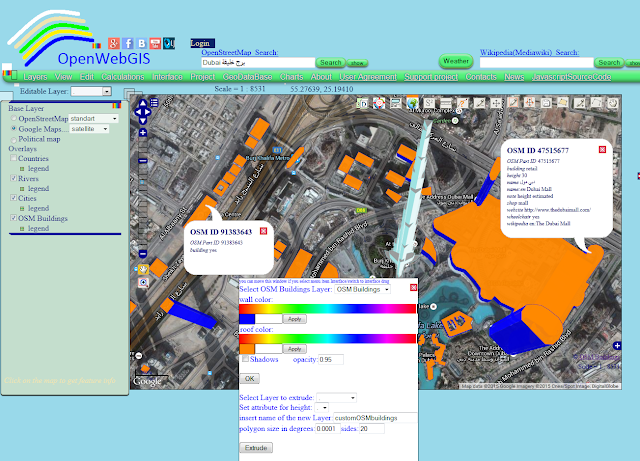Toggle the Rivers overlay checkbox
640x461 pixels.
coord(13,178)
